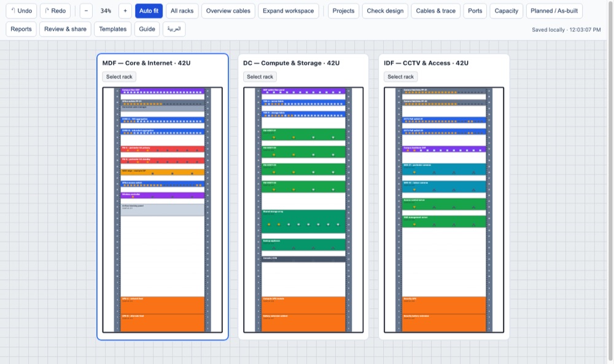Viewport: 614px width, 364px height.
Task: Select Compute UPS module
Action: [x=303, y=305]
